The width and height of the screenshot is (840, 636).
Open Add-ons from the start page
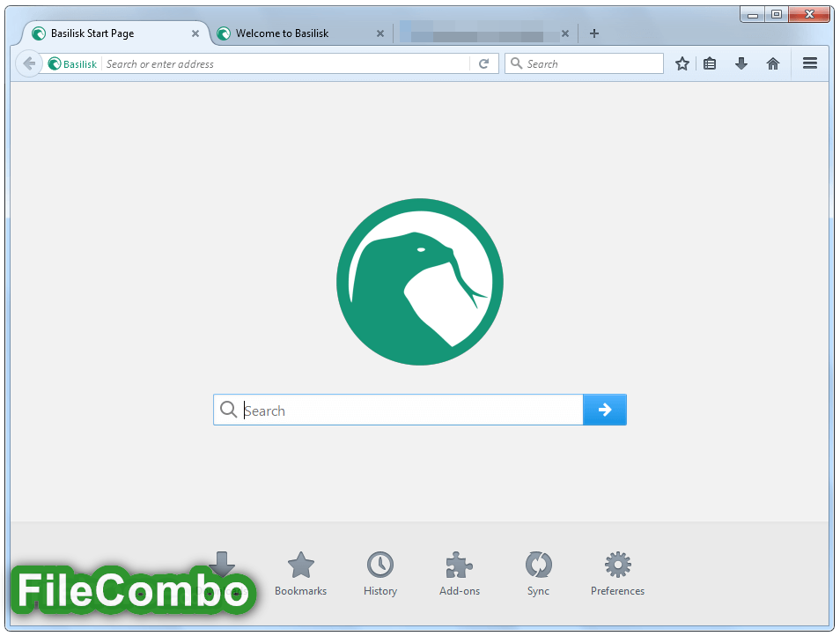[460, 573]
